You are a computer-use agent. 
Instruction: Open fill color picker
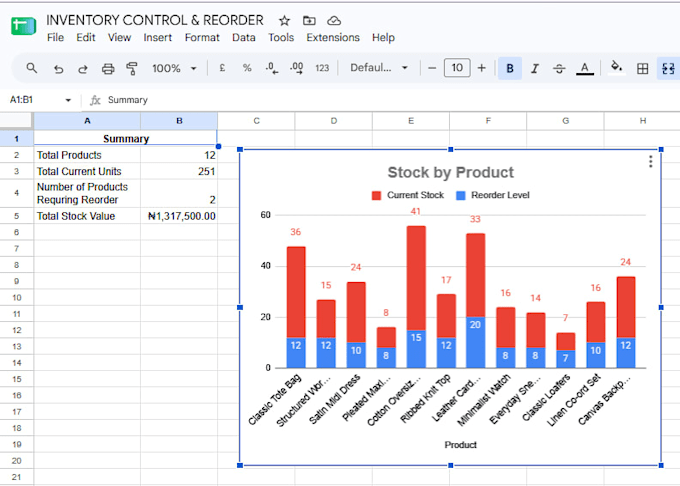click(x=616, y=68)
